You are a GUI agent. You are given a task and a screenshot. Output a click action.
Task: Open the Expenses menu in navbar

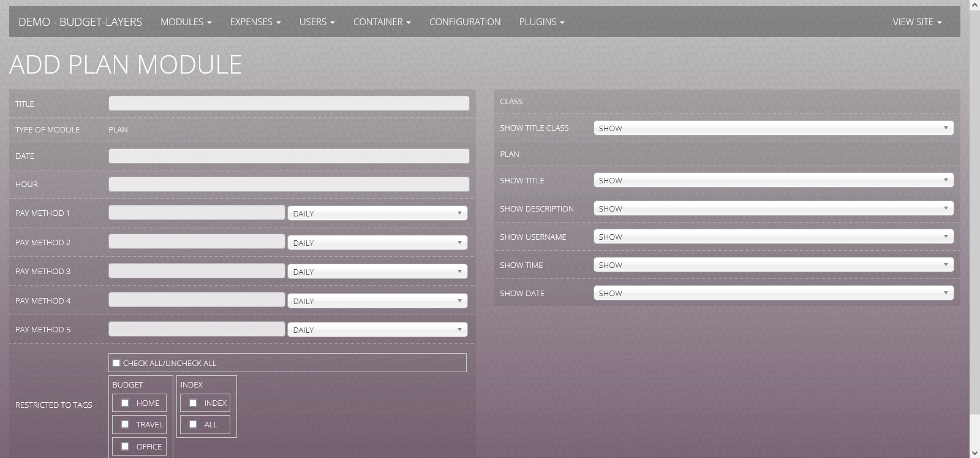[x=255, y=22]
